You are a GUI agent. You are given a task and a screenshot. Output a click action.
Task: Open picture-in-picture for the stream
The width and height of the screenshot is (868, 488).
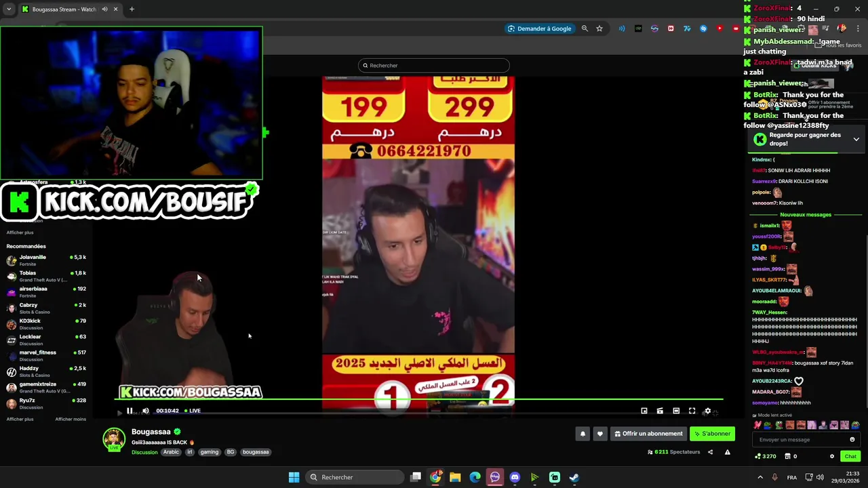tap(644, 411)
